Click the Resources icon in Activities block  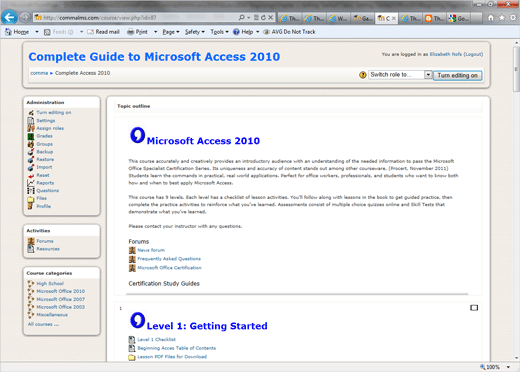(x=31, y=249)
